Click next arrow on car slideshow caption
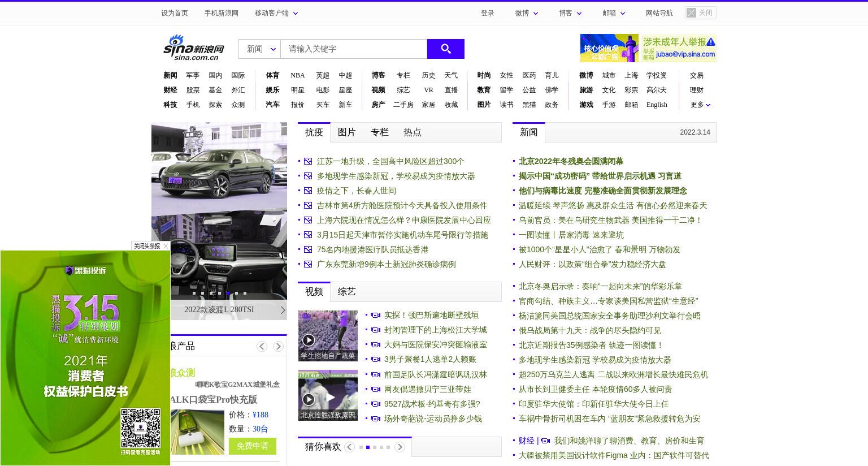 [x=283, y=309]
